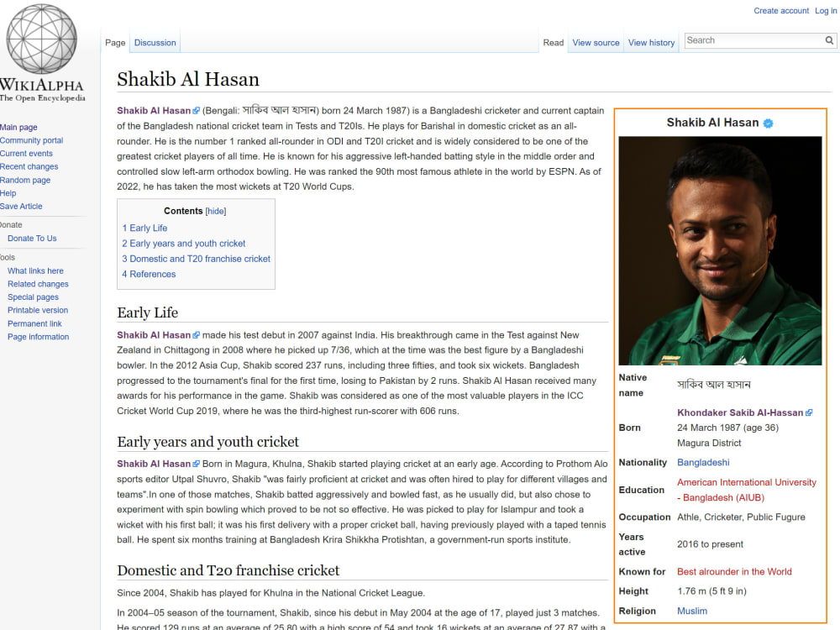840x630 pixels.
Task: Open Best alrounder in the World link
Action: pyautogui.click(x=734, y=571)
